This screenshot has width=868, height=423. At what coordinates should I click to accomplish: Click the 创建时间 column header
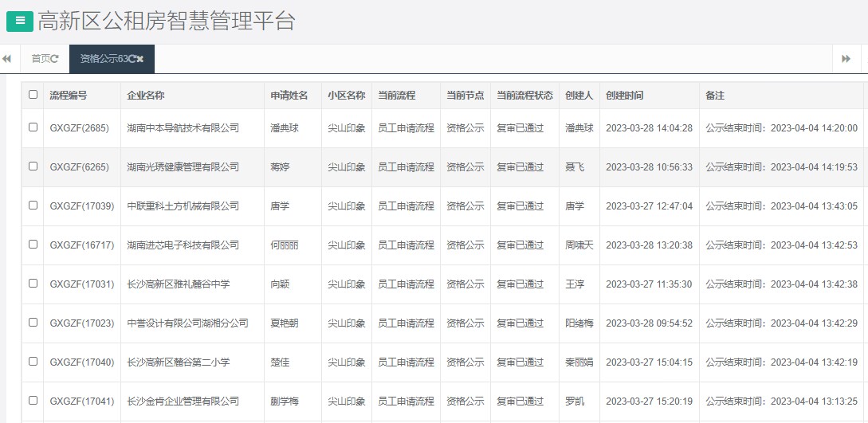(650, 95)
